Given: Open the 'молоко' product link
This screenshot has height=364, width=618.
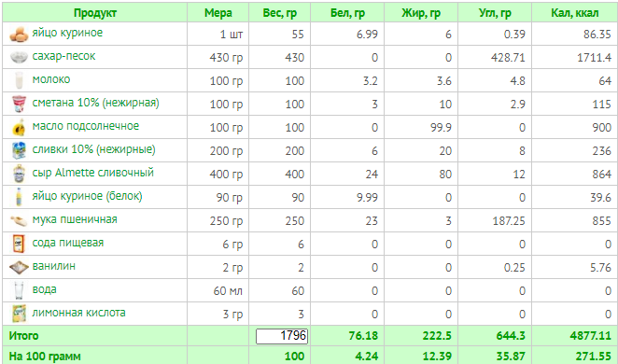Looking at the screenshot, I should pyautogui.click(x=51, y=79).
